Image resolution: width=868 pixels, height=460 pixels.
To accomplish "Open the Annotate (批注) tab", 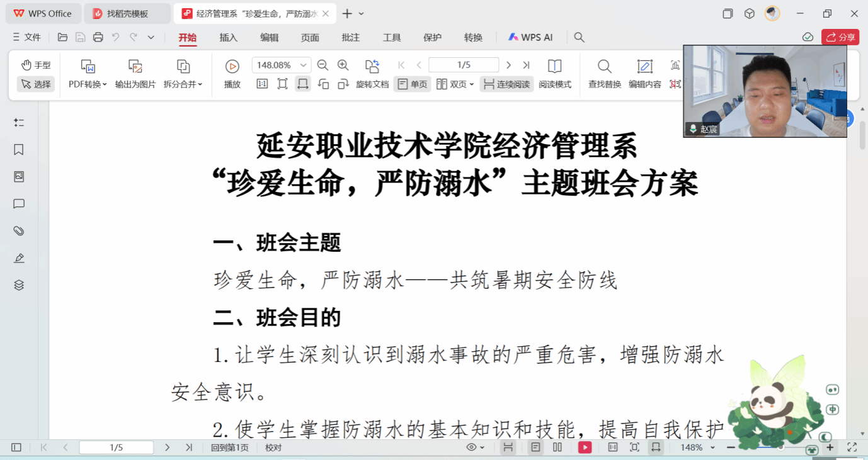I will [x=350, y=37].
